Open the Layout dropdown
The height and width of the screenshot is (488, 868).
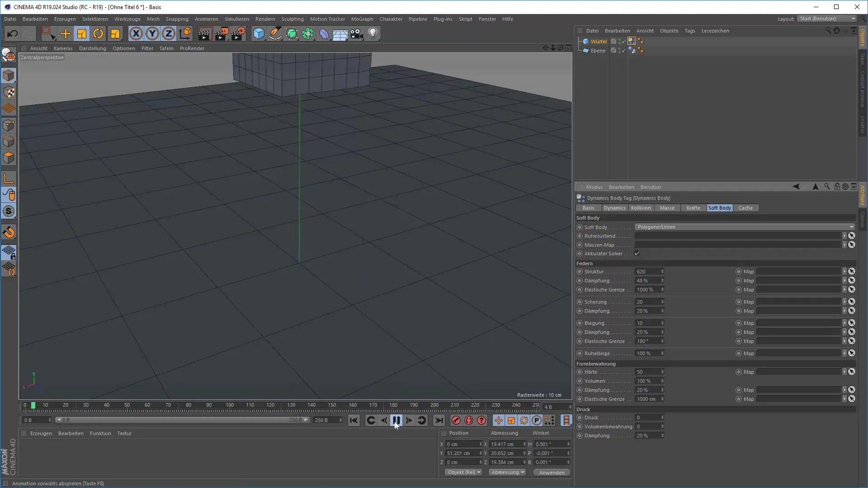point(827,19)
